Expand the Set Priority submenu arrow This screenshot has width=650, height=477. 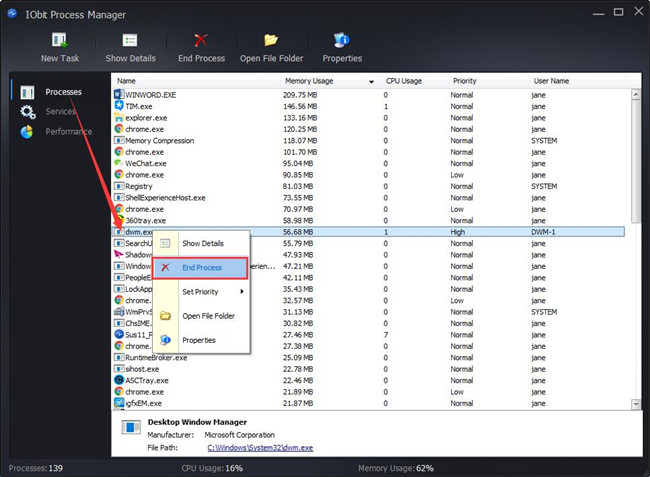(x=242, y=292)
